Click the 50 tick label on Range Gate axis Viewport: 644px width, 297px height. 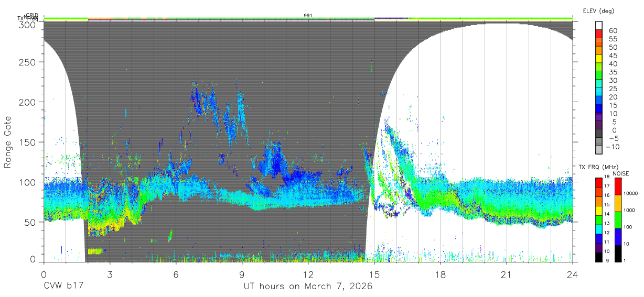pyautogui.click(x=31, y=222)
